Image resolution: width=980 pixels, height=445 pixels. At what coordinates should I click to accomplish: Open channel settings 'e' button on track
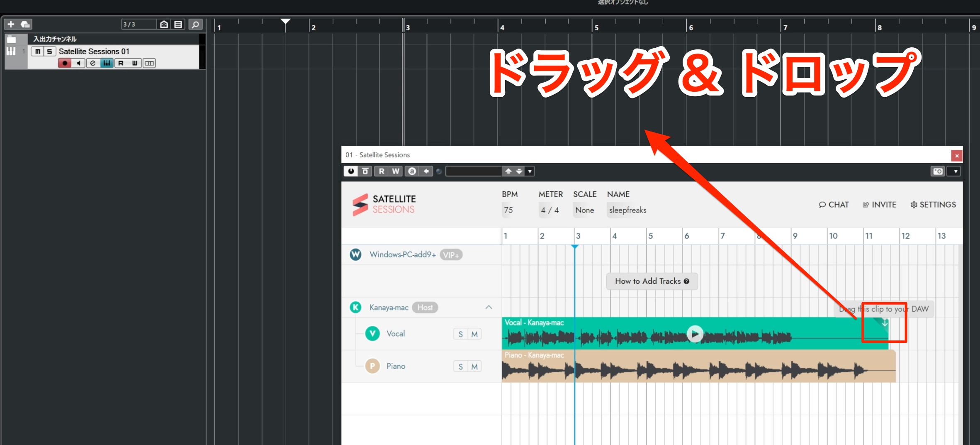click(93, 63)
